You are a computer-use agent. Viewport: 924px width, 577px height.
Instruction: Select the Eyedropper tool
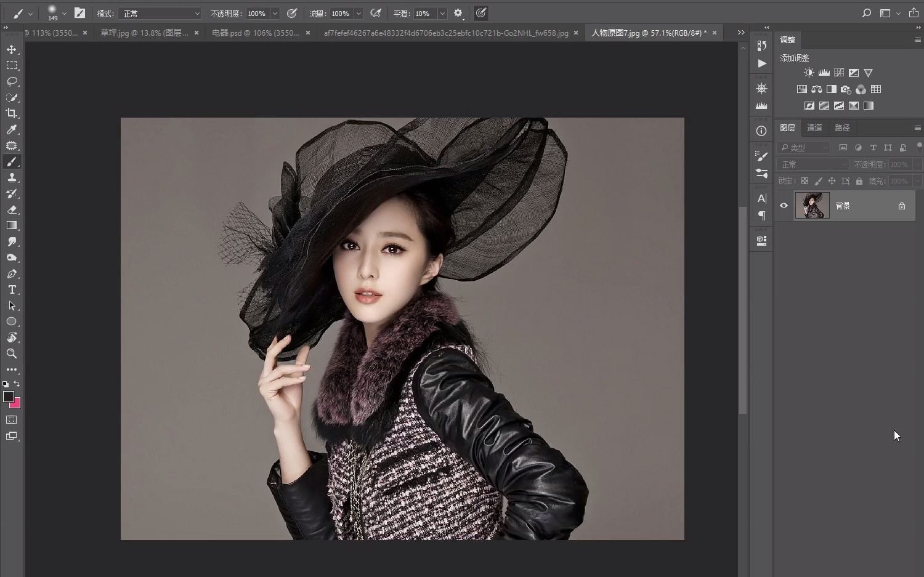(12, 129)
